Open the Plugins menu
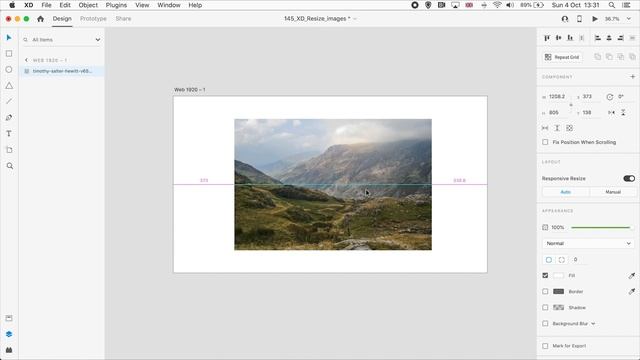Image resolution: width=640 pixels, height=360 pixels. tap(116, 5)
